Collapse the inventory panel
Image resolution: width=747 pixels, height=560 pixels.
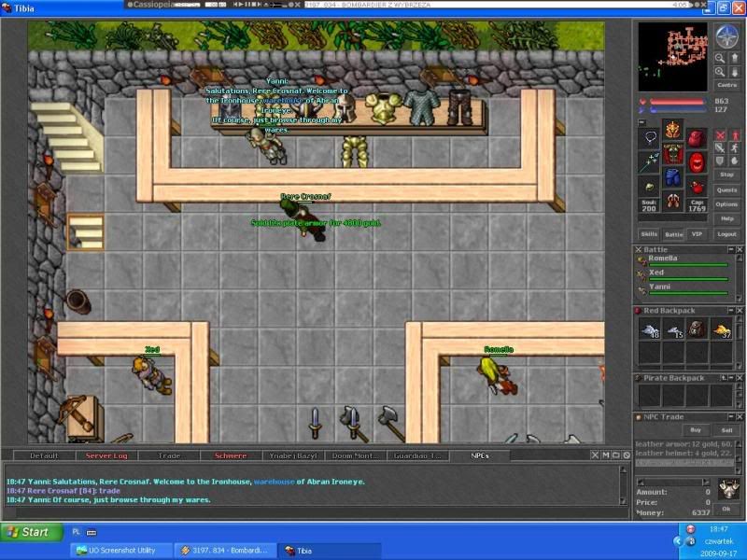pyautogui.click(x=641, y=122)
